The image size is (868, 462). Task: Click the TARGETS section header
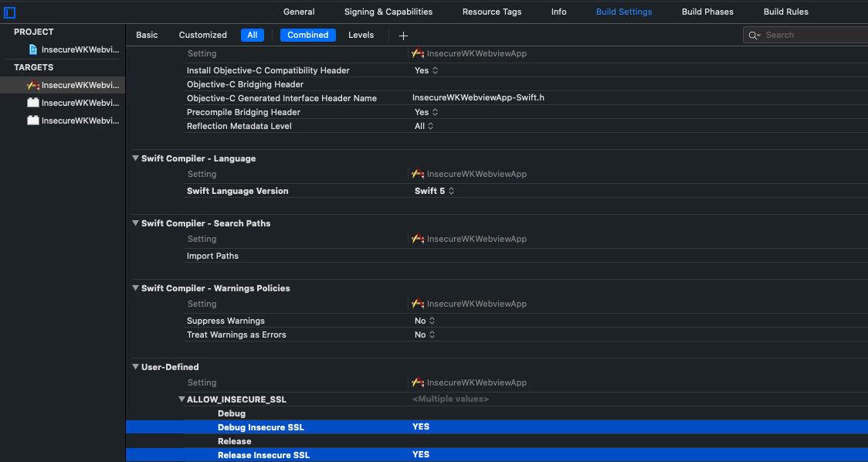tap(34, 67)
